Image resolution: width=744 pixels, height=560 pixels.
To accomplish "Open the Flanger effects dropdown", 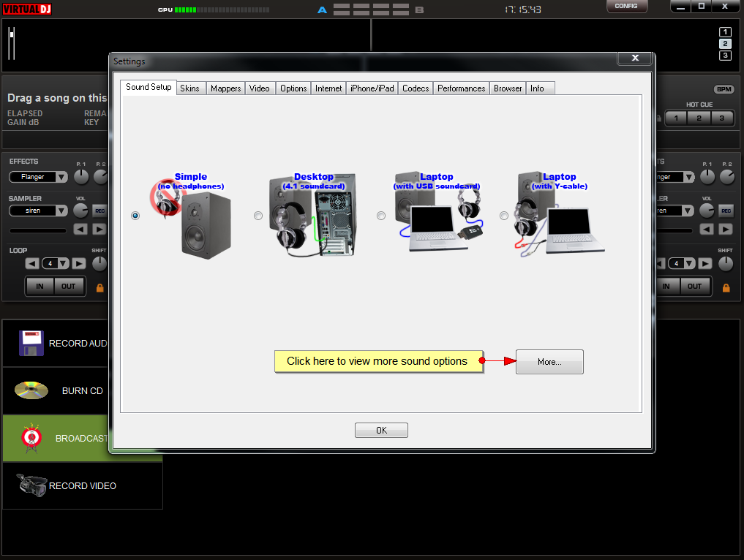I will coord(61,177).
